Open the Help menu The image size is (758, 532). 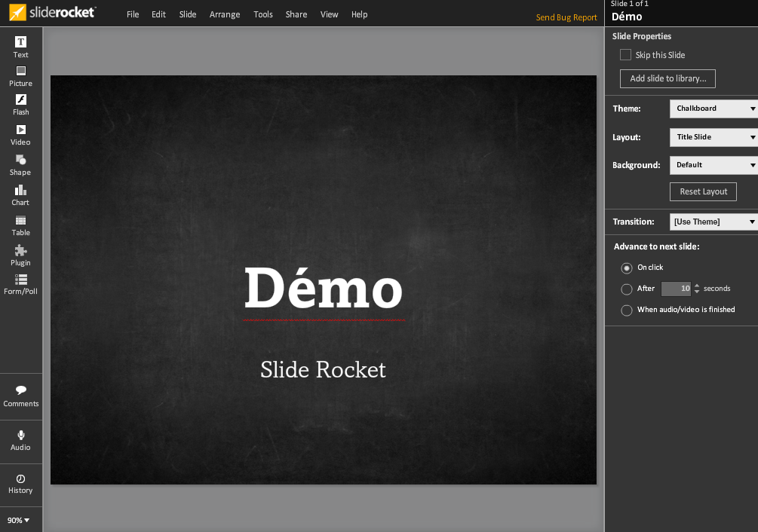click(359, 14)
